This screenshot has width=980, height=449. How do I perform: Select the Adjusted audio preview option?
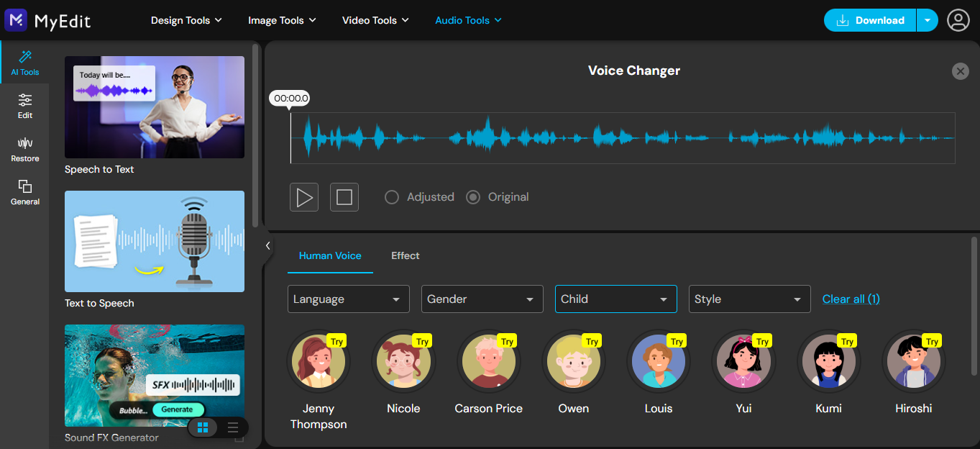pyautogui.click(x=392, y=196)
